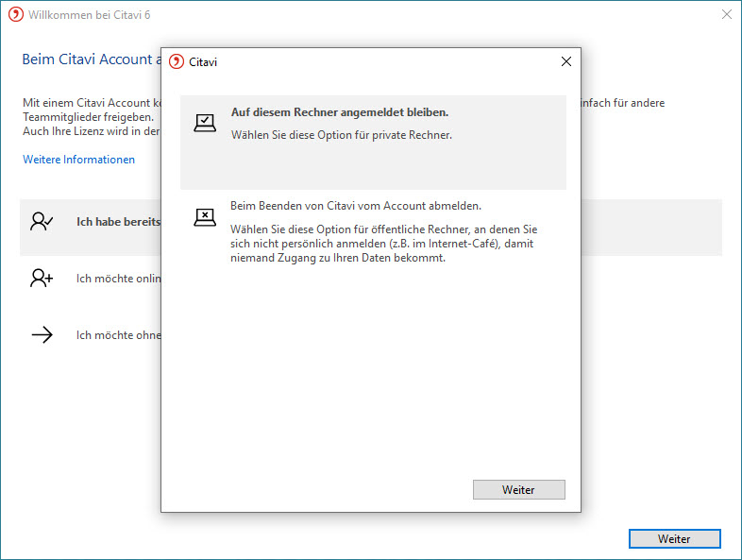The image size is (742, 560).
Task: Choose 'Beim Beenden von Citavi vom Account abmelden'
Action: click(356, 205)
